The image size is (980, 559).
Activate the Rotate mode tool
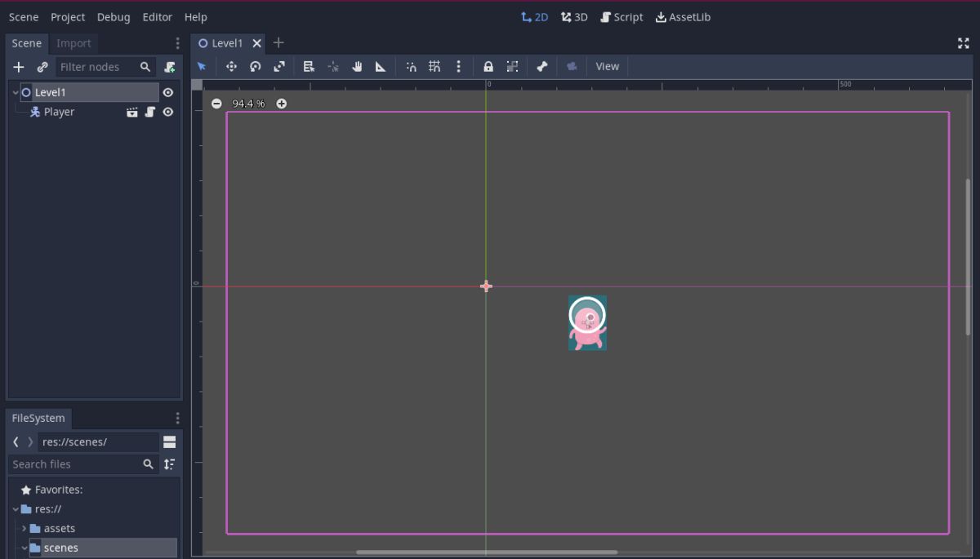pyautogui.click(x=255, y=66)
